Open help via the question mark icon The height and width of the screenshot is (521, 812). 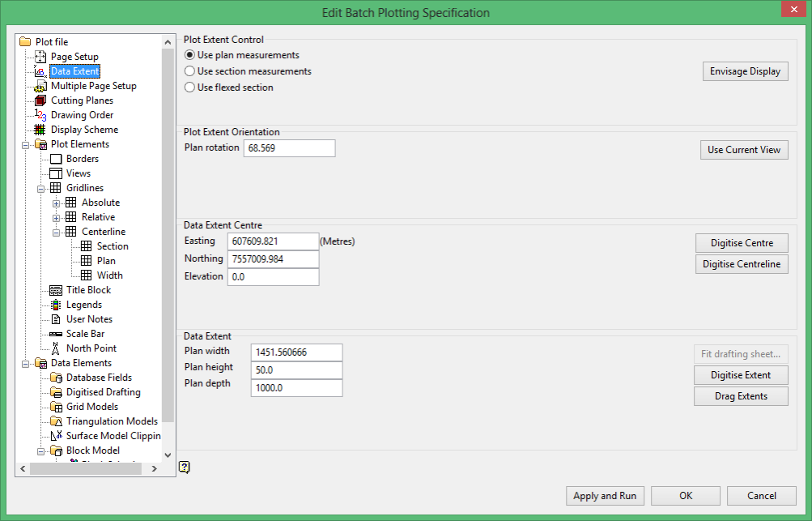point(185,467)
